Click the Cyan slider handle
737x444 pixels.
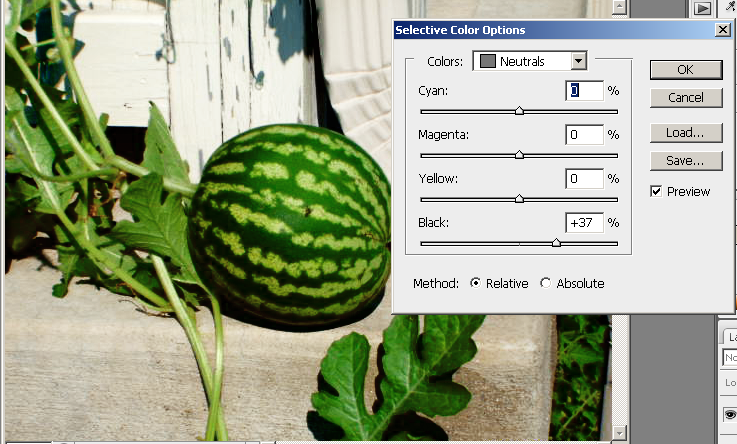pos(519,111)
